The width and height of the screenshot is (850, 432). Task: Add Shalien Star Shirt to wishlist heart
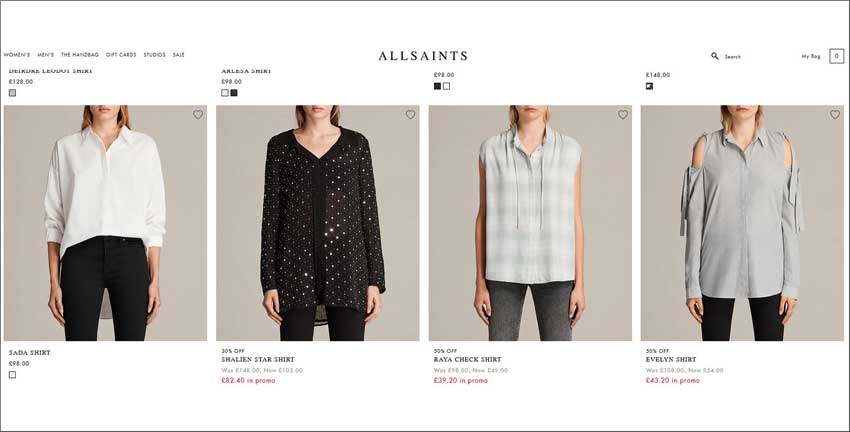tap(410, 114)
